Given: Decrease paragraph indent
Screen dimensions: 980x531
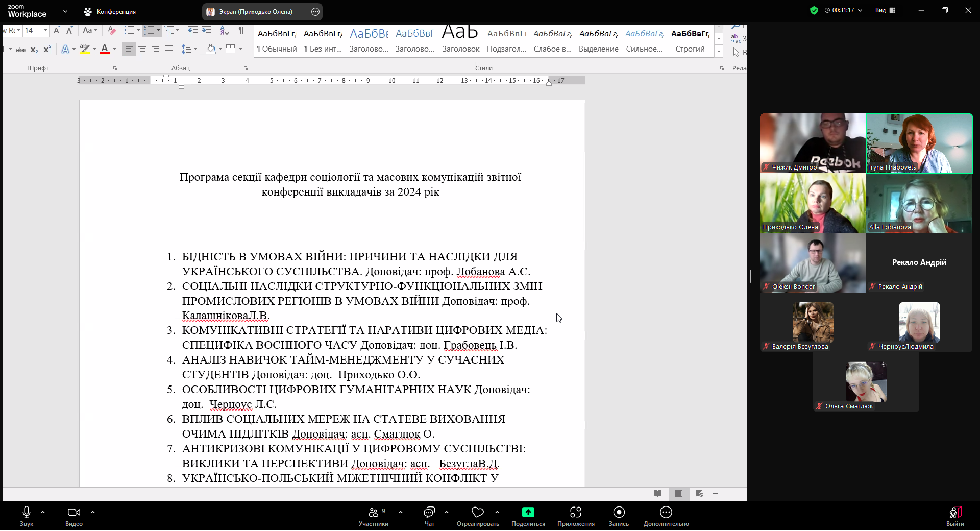Looking at the screenshot, I should pos(192,31).
